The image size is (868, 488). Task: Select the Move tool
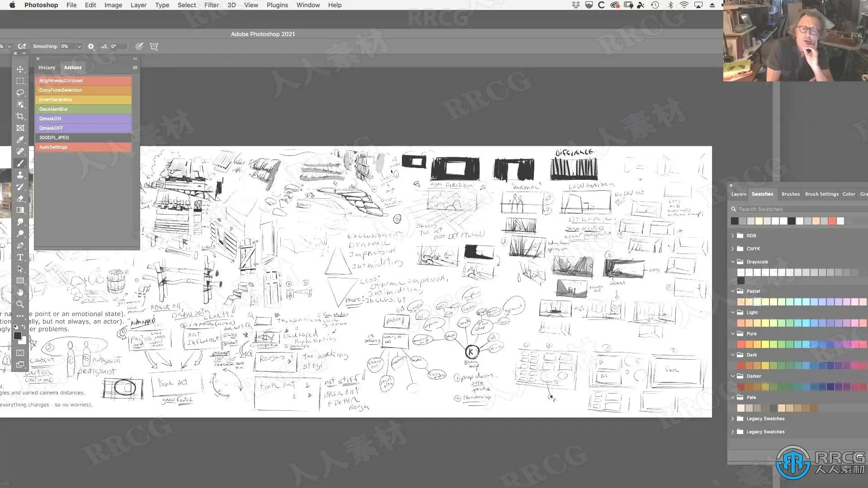click(x=20, y=69)
